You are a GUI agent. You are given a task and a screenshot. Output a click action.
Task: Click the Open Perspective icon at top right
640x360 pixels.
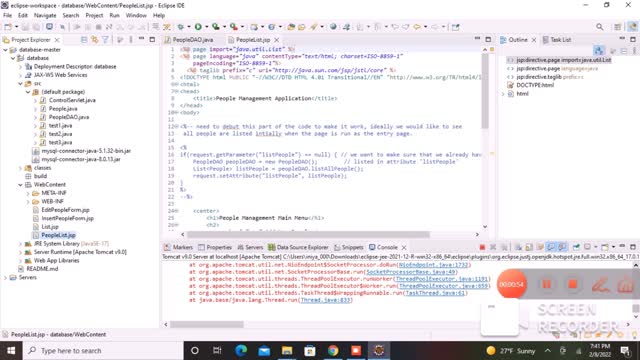click(x=618, y=27)
